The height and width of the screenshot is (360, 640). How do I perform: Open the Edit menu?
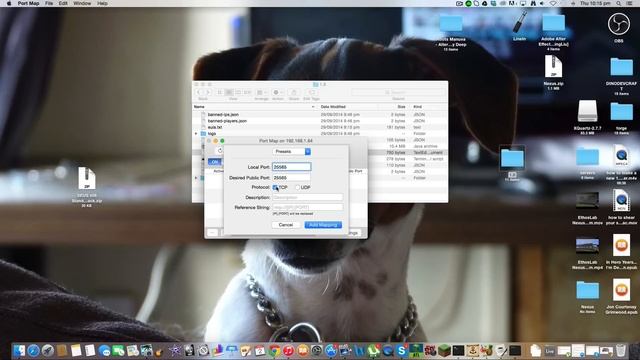point(63,3)
